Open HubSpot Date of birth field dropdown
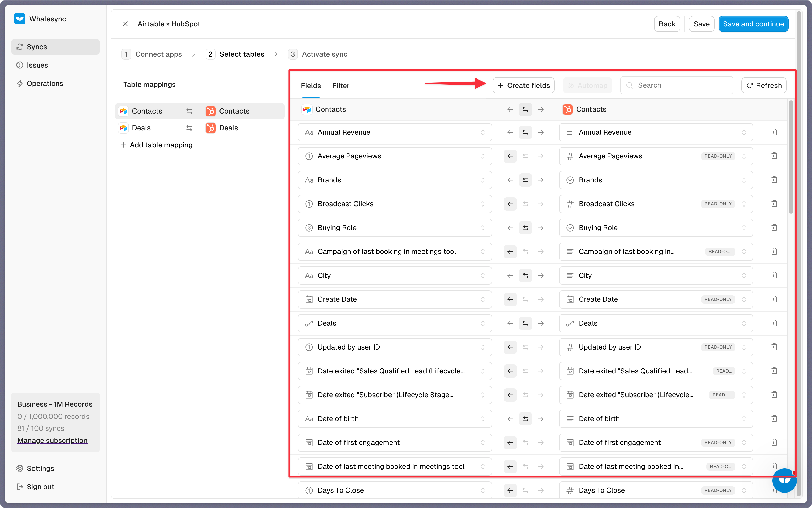 pos(656,419)
